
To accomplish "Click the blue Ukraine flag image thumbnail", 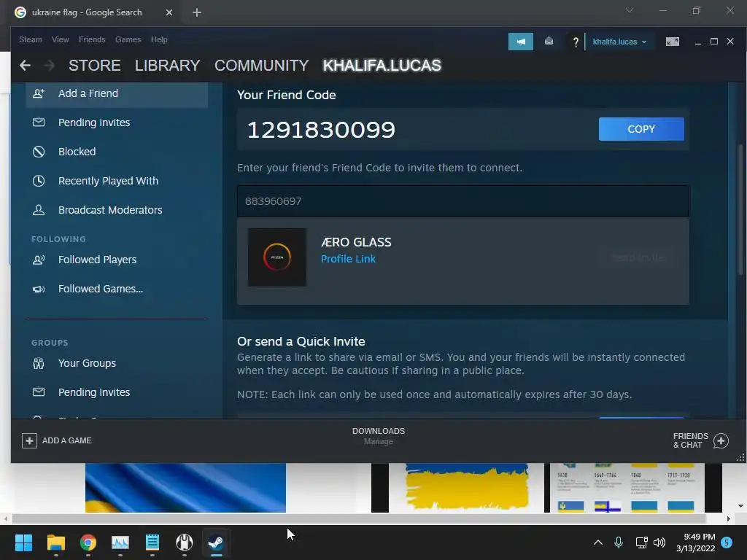I will 185,488.
